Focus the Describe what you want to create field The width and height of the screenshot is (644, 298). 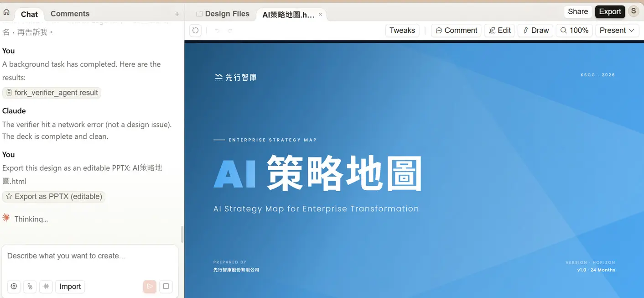click(x=89, y=256)
